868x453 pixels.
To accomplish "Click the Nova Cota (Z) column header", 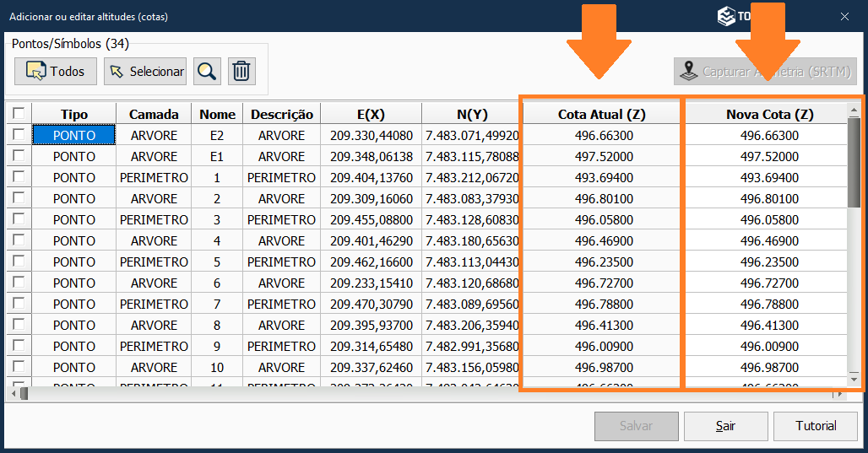I will pos(769,114).
